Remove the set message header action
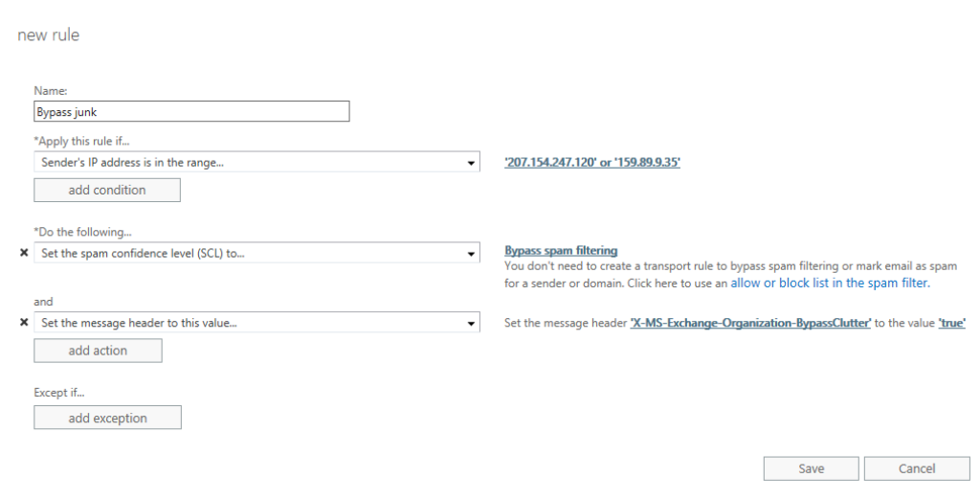The image size is (980, 500). pos(24,323)
